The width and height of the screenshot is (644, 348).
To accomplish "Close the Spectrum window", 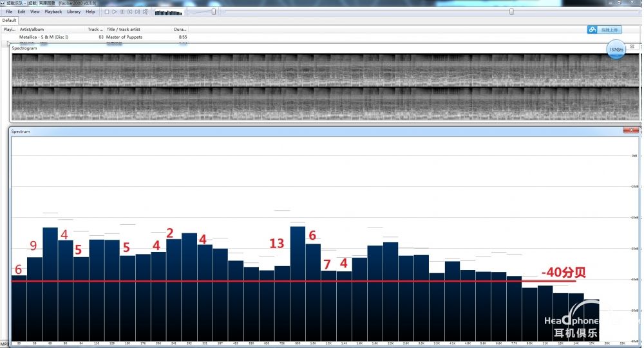I will point(631,130).
